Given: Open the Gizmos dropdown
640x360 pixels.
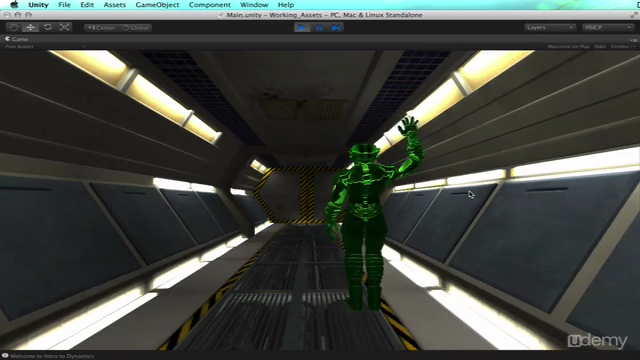Looking at the screenshot, I should 622,47.
